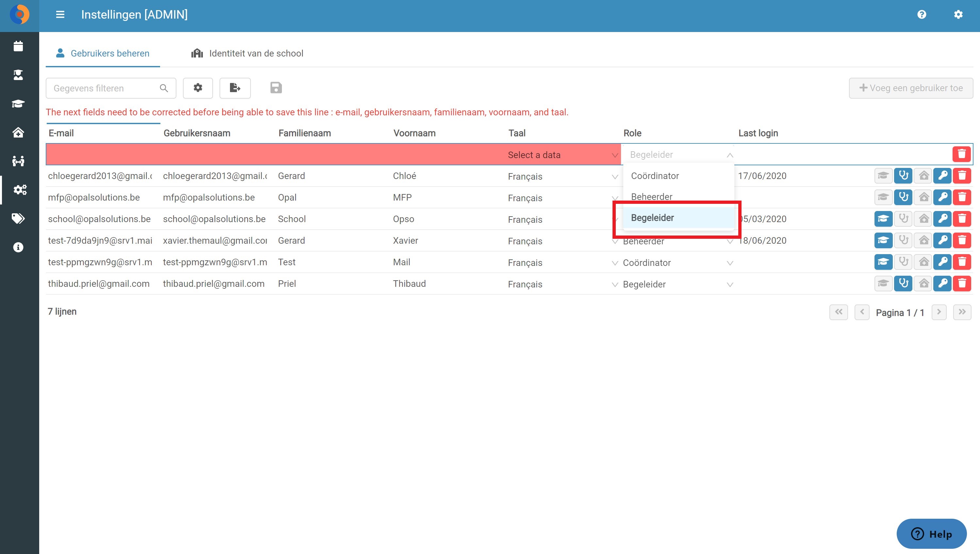This screenshot has height=554, width=980.
Task: Click the app logo in the top-left corner
Action: point(19,14)
